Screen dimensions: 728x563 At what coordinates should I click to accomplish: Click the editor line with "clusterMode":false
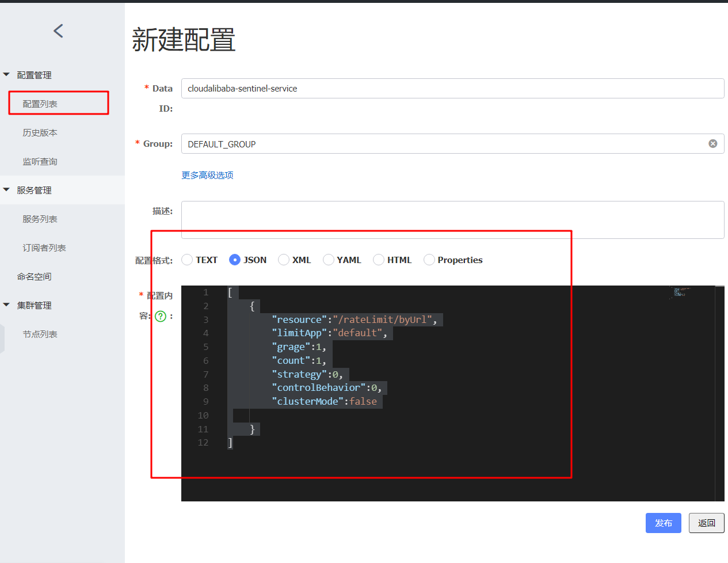tap(325, 401)
